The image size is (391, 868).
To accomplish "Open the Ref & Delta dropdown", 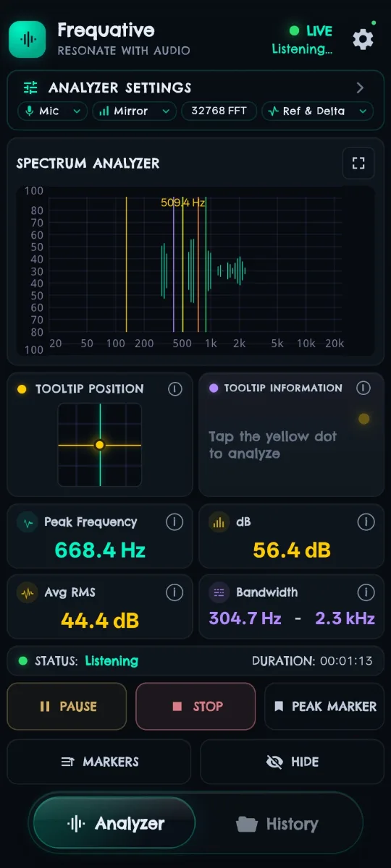I will (317, 111).
